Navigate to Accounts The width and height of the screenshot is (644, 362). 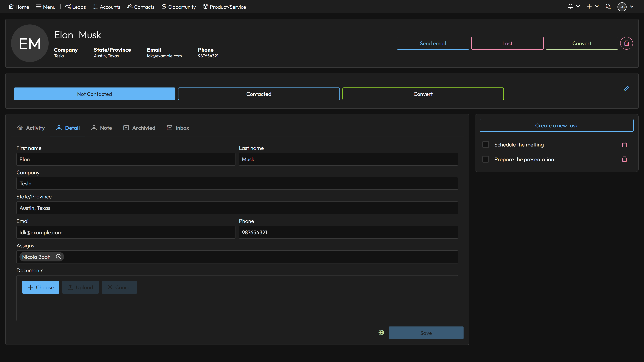click(x=107, y=7)
